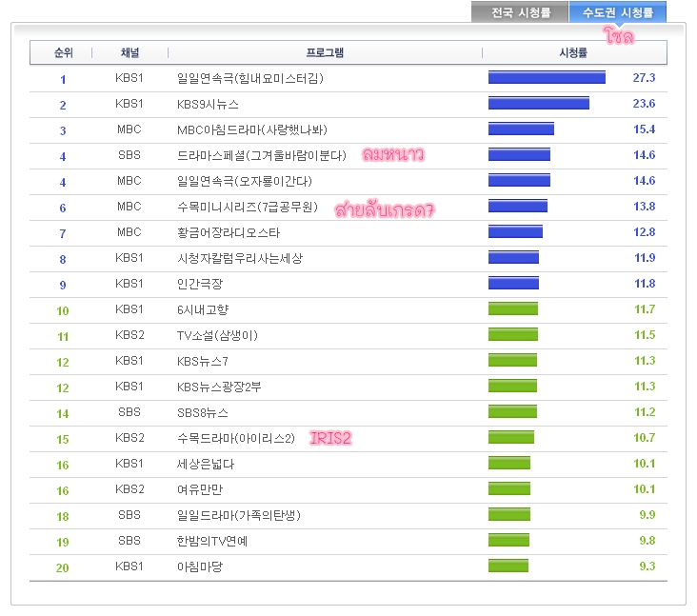This screenshot has width=697, height=616.
Task: Click KBS2 channel in 아이리스2 row
Action: pyautogui.click(x=129, y=438)
